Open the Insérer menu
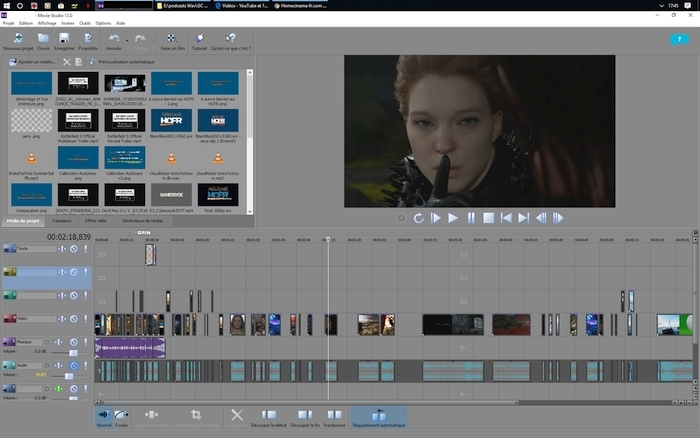 tap(68, 23)
